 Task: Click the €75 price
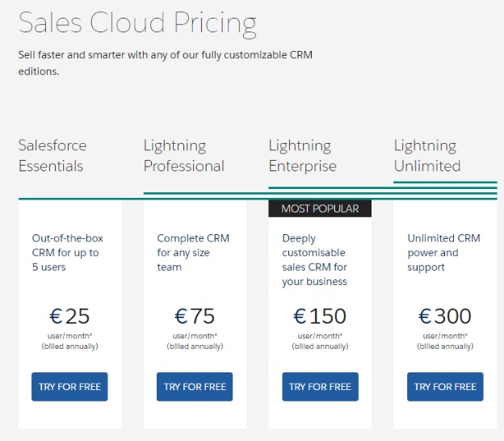(195, 316)
